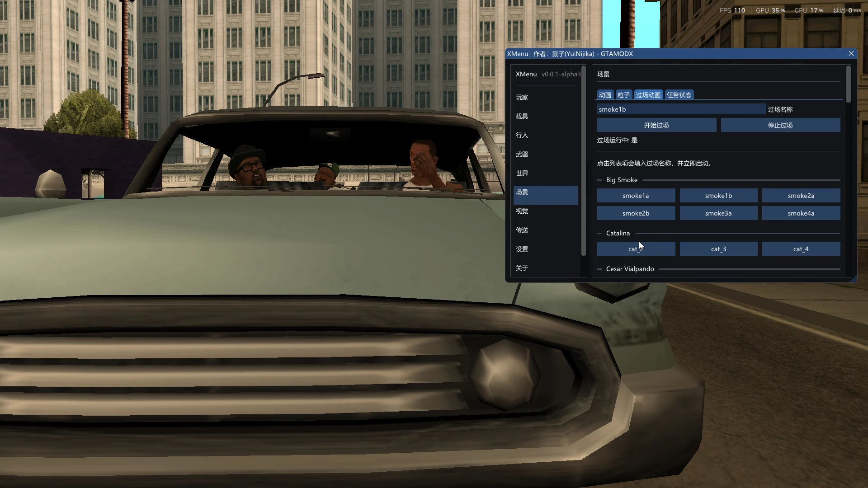
Task: Play the smoke3a cutscene
Action: click(x=718, y=213)
